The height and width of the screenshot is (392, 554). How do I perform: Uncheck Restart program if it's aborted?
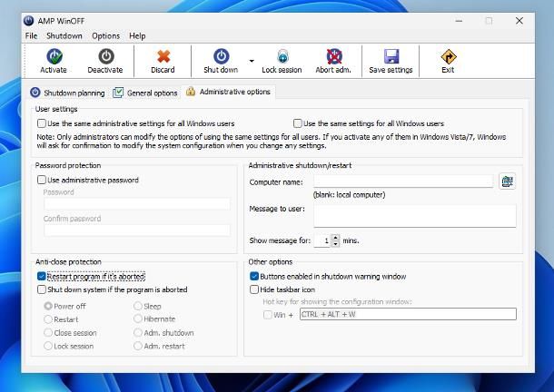(42, 276)
